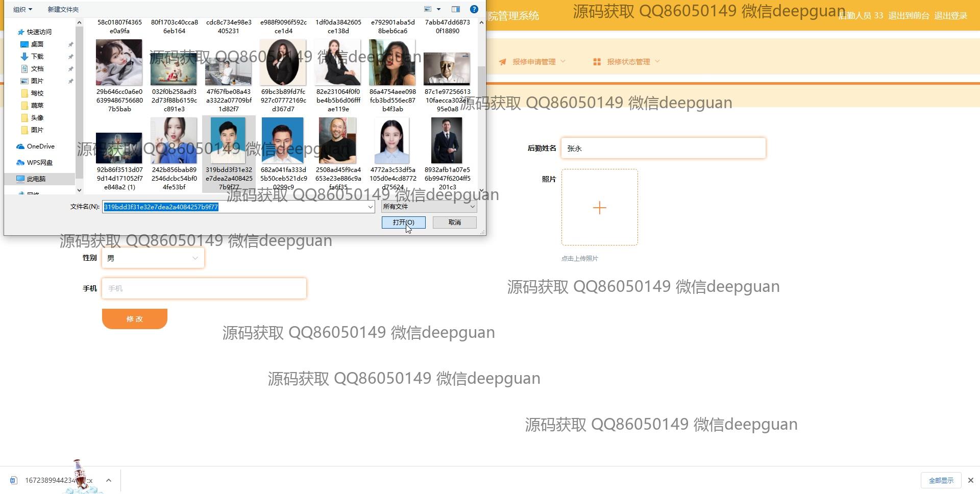The width and height of the screenshot is (980, 494).
Task: Click the photo upload plus box
Action: (600, 207)
